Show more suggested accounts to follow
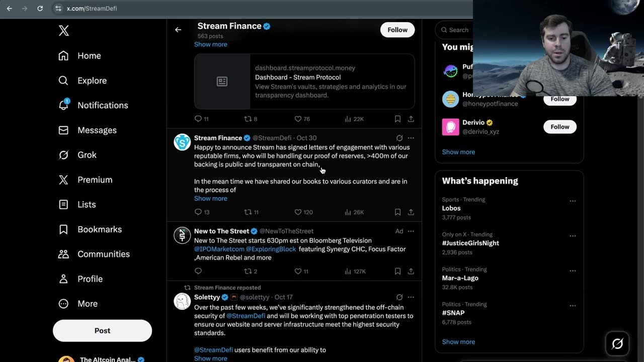The height and width of the screenshot is (362, 644). [458, 152]
